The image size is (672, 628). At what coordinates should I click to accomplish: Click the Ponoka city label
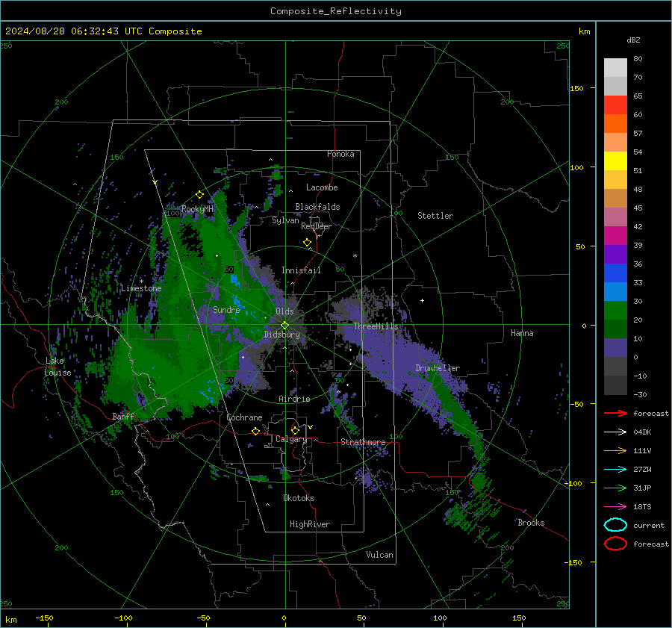340,154
